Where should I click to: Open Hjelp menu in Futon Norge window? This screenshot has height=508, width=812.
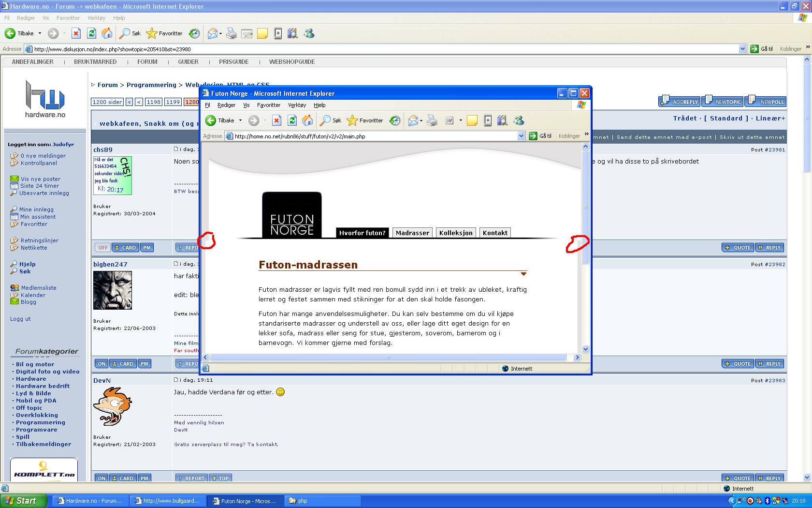pyautogui.click(x=319, y=105)
